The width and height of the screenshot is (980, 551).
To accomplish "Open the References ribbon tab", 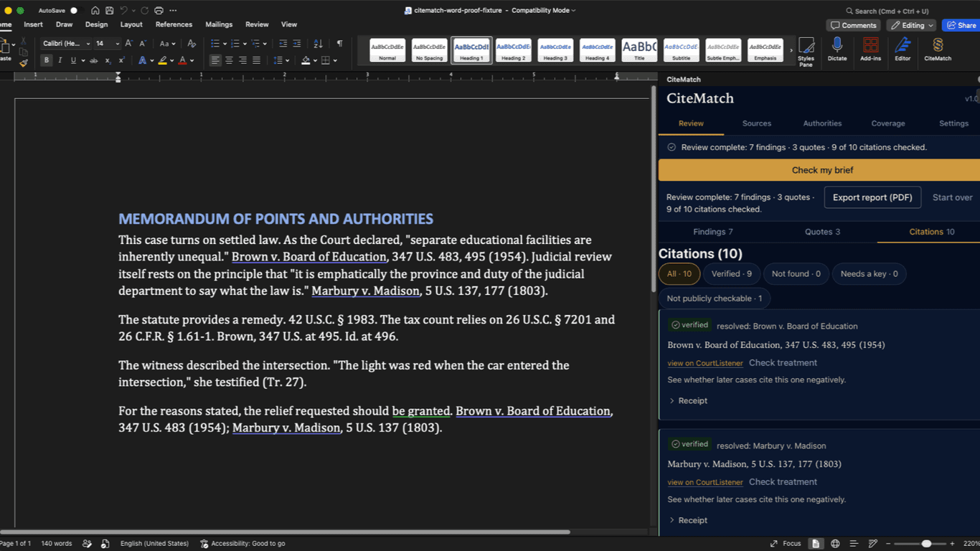I will [x=174, y=24].
